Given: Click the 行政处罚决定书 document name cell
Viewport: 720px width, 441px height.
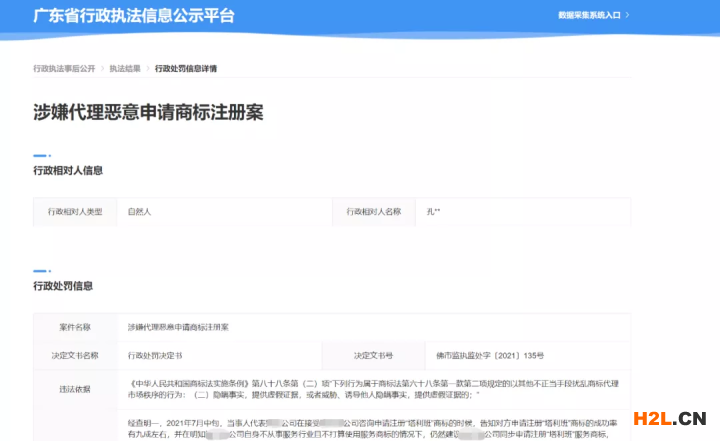Looking at the screenshot, I should [x=155, y=355].
